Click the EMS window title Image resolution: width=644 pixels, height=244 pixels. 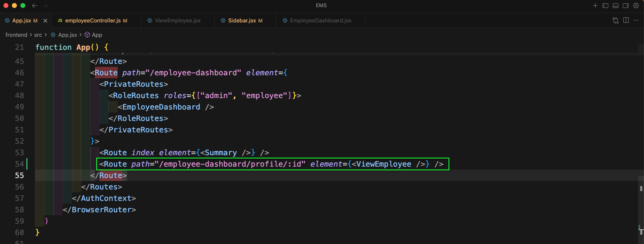pyautogui.click(x=321, y=5)
